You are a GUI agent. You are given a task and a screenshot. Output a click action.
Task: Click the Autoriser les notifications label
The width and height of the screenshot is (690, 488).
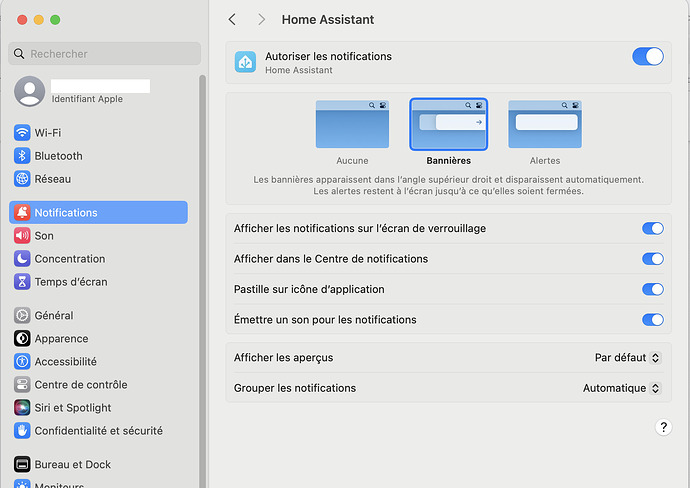point(328,56)
